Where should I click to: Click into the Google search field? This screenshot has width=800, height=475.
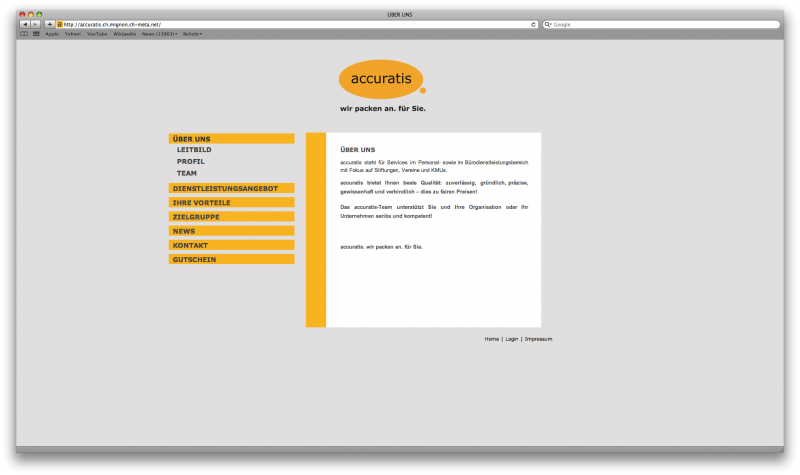pos(661,24)
